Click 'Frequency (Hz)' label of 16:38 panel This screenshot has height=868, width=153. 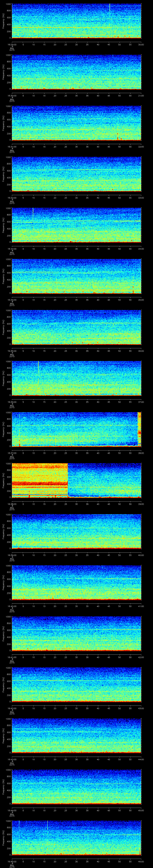tap(3, 481)
